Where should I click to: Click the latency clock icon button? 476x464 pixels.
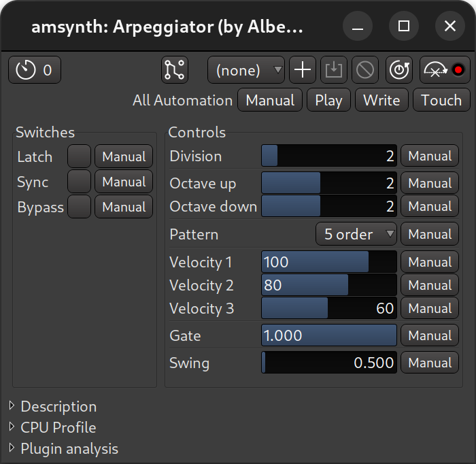pos(35,70)
